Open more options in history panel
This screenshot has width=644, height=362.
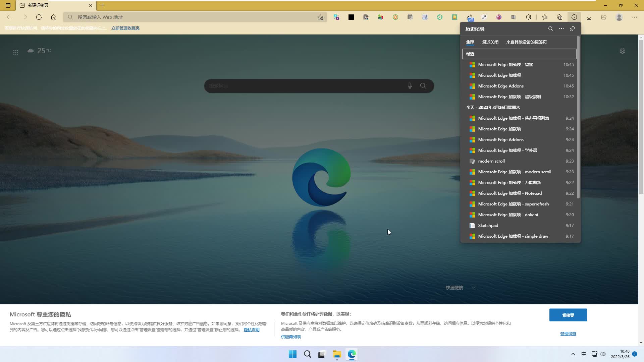pos(561,29)
